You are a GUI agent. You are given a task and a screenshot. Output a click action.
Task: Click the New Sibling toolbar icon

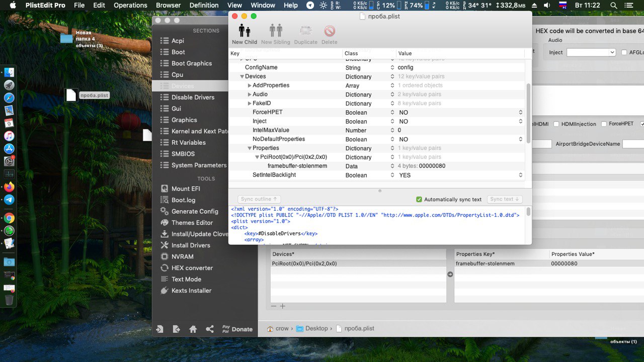276,31
